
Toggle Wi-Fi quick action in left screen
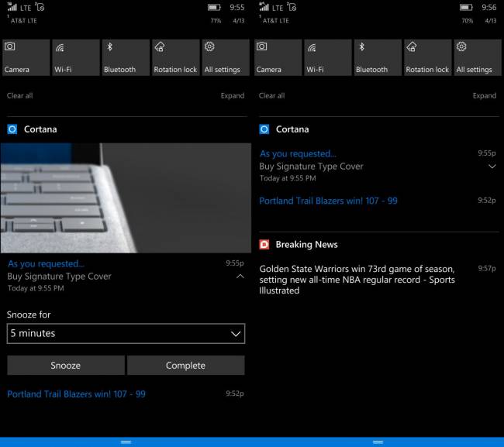pos(76,57)
